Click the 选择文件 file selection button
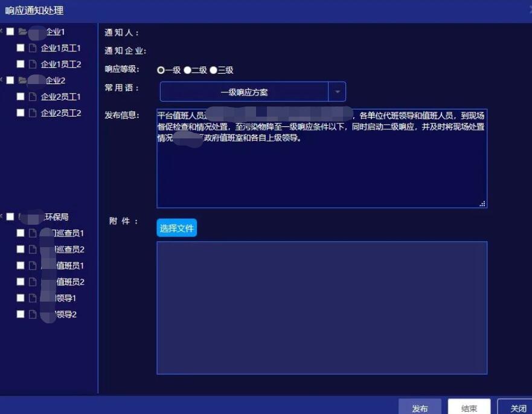532x414 pixels. pyautogui.click(x=176, y=228)
